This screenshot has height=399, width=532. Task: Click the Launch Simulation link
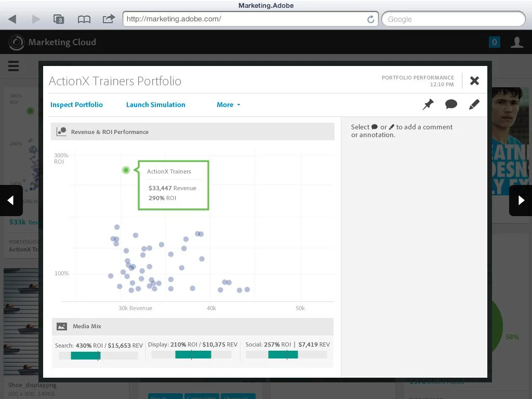coord(156,104)
